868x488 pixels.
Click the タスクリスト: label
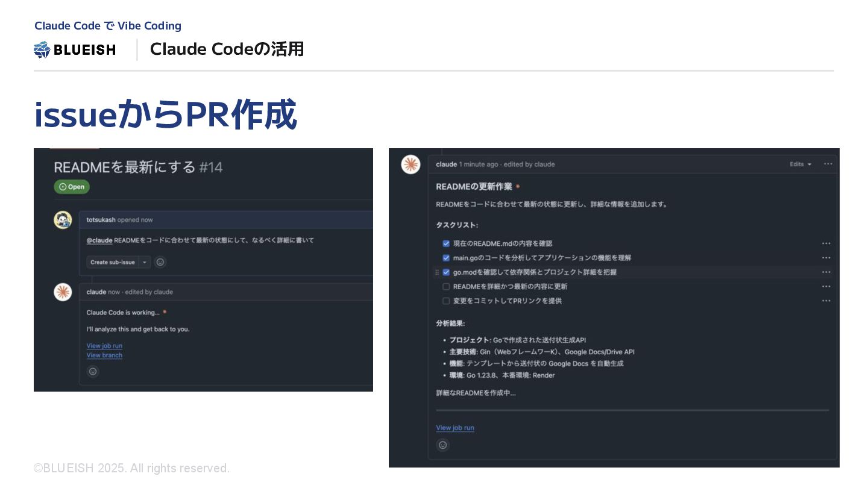click(457, 225)
